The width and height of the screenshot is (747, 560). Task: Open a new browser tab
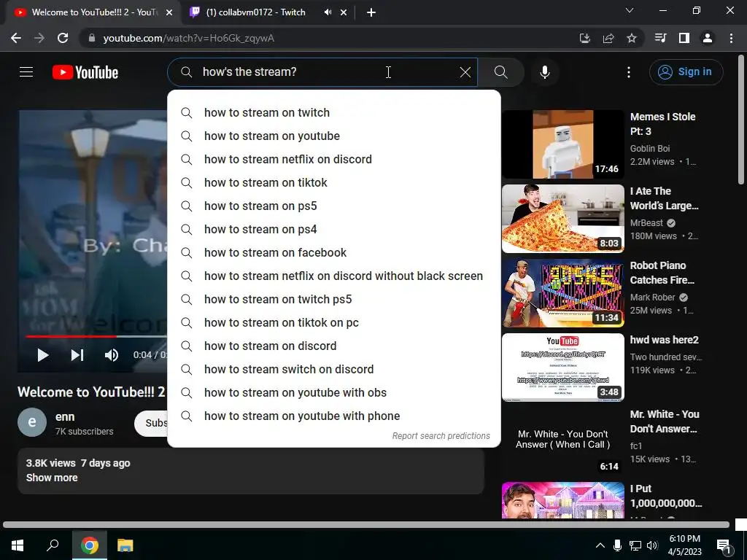coord(371,12)
